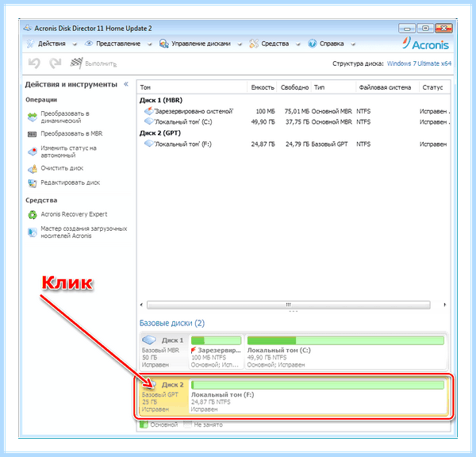The image size is (476, 457).
Task: Click the eye icon beside Представление
Action: coord(89,44)
